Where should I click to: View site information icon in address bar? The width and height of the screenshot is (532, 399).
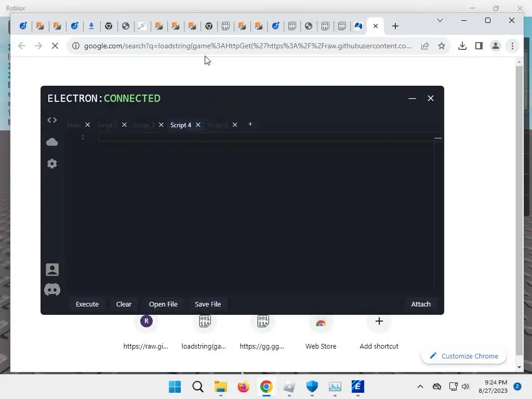click(76, 46)
